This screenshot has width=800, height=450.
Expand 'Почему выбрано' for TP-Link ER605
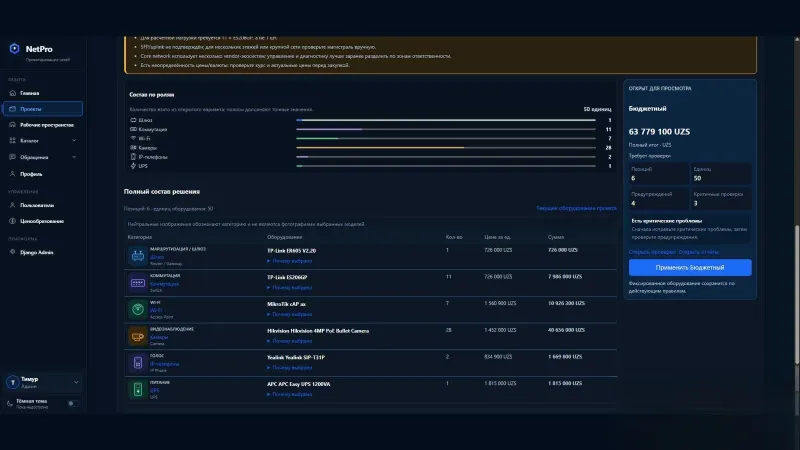289,261
